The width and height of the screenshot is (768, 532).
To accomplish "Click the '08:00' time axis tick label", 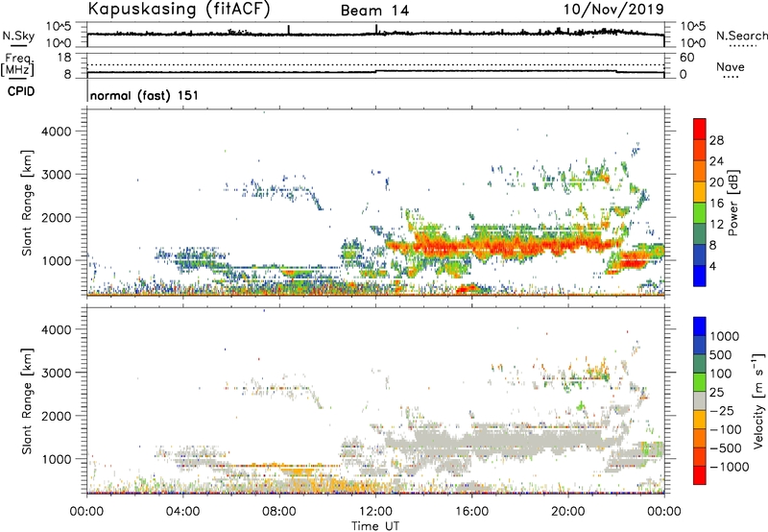I will 279,512.
